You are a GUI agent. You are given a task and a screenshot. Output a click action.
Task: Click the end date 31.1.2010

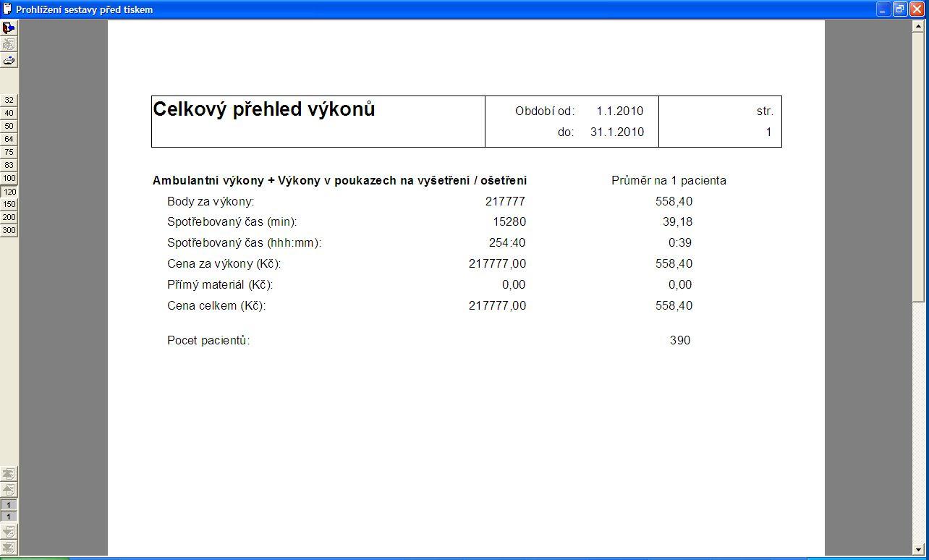616,132
